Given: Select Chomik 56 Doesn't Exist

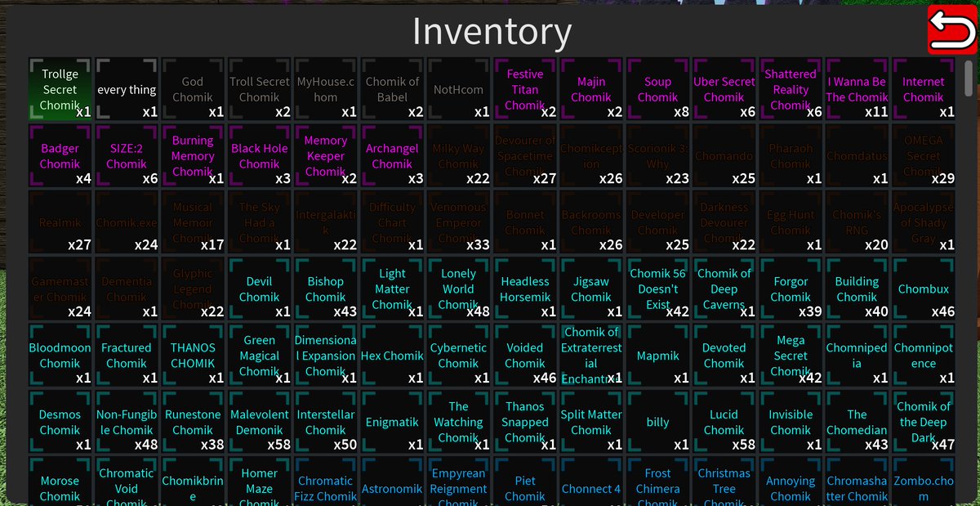Looking at the screenshot, I should (657, 289).
